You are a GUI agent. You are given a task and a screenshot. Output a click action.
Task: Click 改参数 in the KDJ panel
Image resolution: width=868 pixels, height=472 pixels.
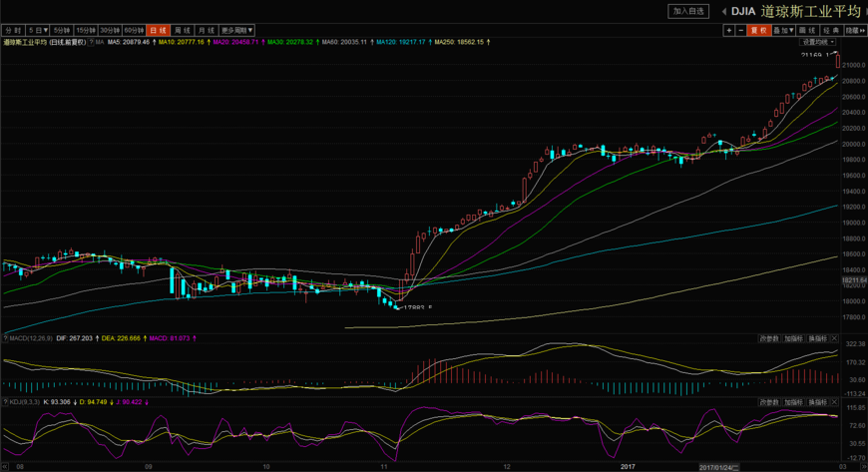point(769,402)
